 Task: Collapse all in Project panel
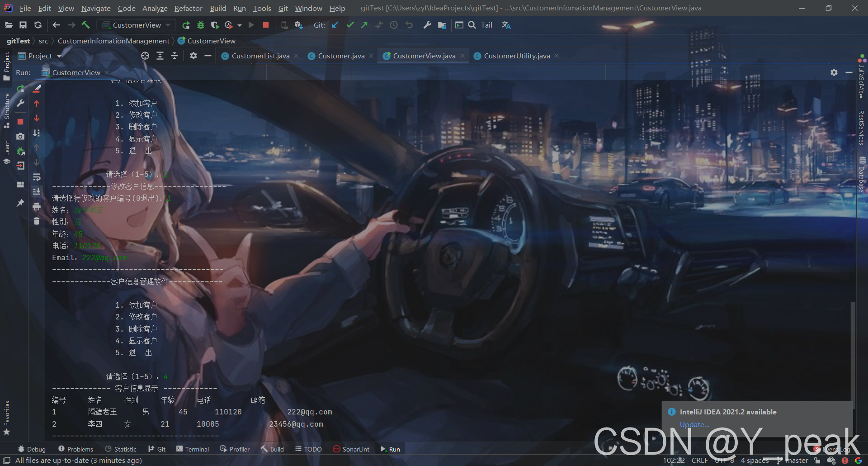(x=175, y=56)
